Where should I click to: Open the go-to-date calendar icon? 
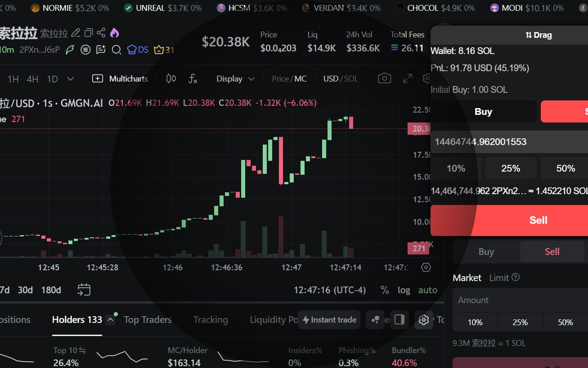click(x=84, y=290)
